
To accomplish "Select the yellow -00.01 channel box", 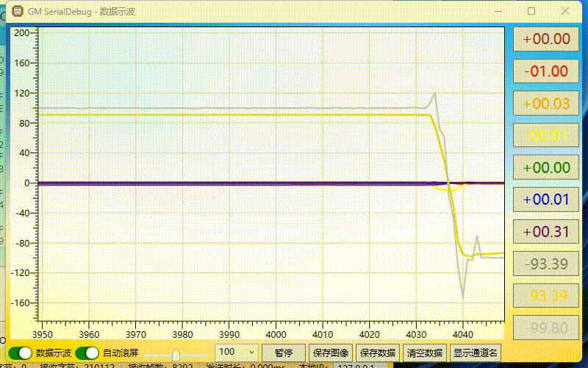I will click(546, 135).
